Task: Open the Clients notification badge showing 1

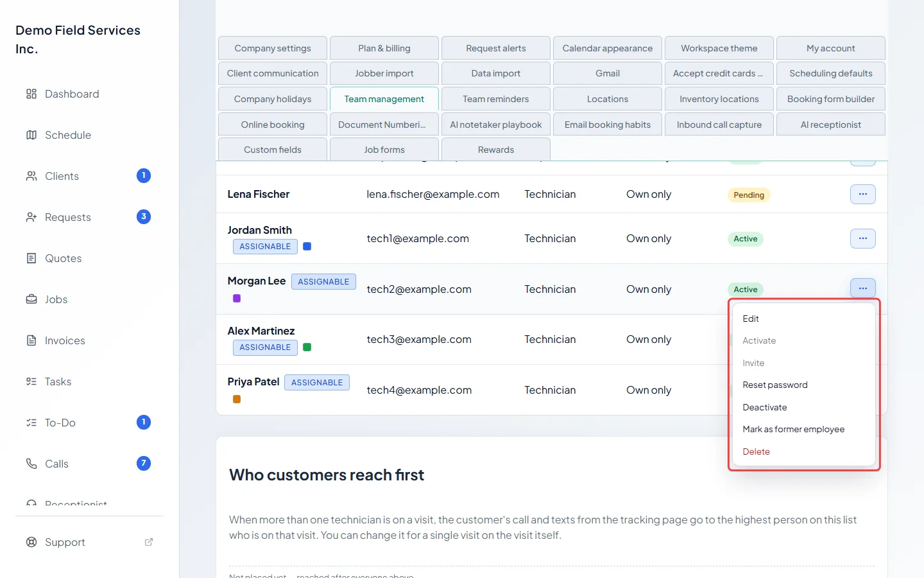Action: click(144, 175)
